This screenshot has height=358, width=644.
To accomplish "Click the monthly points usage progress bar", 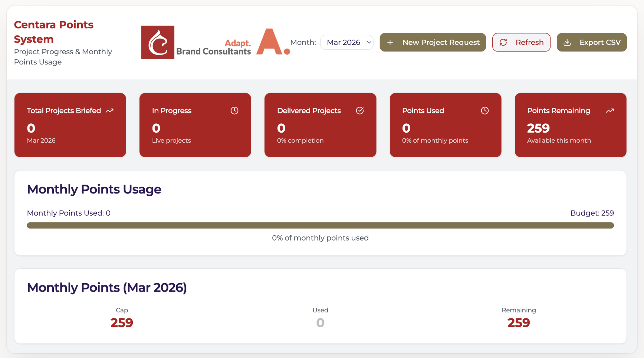I will pyautogui.click(x=320, y=225).
